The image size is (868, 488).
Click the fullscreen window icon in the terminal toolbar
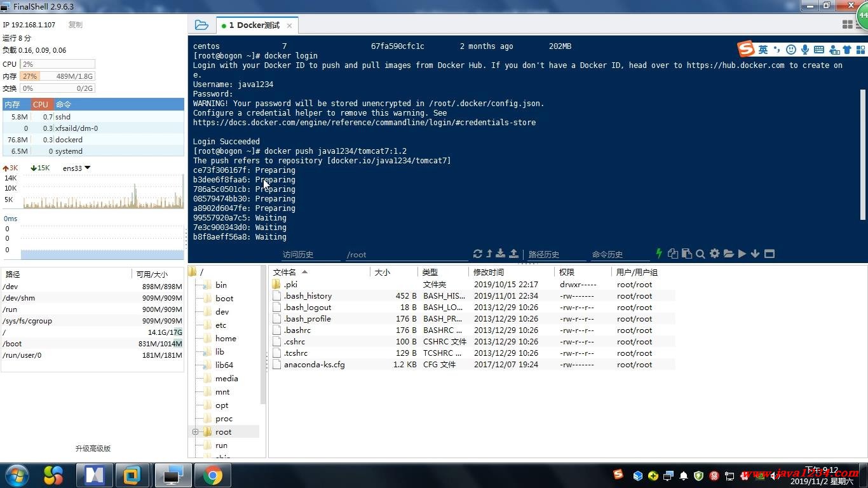(x=769, y=254)
